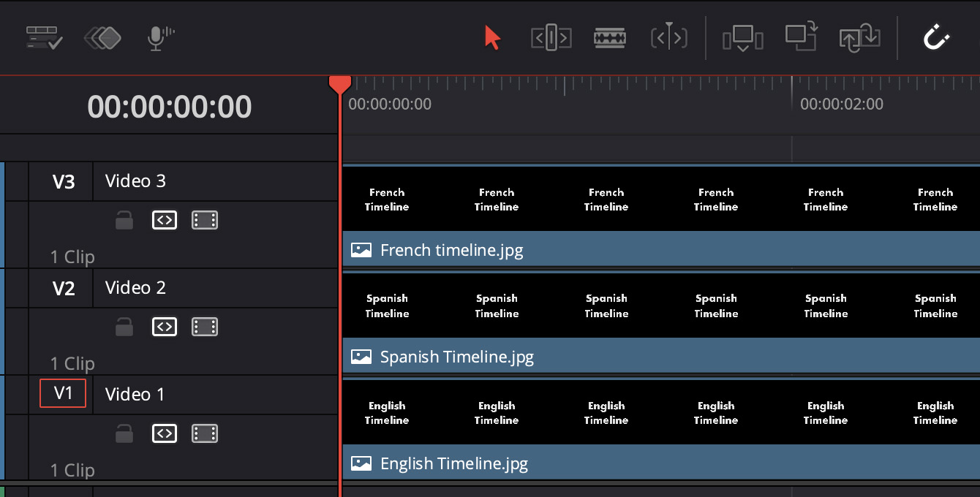The height and width of the screenshot is (497, 980).
Task: Click the timecode display field
Action: click(x=170, y=107)
